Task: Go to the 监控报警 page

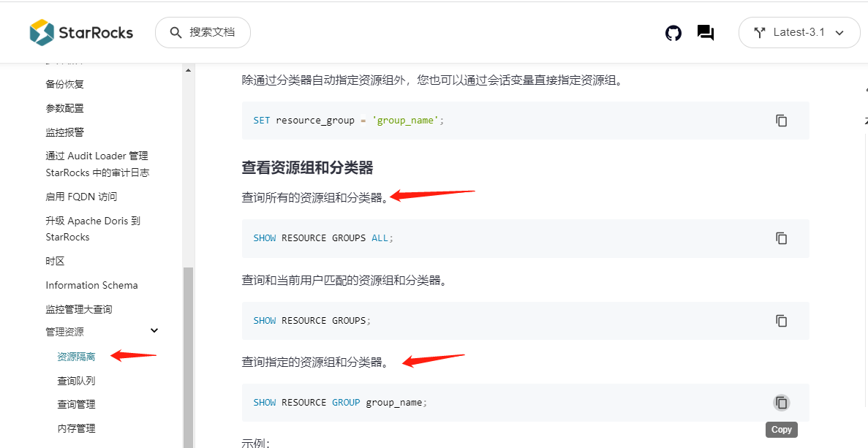Action: coord(65,132)
